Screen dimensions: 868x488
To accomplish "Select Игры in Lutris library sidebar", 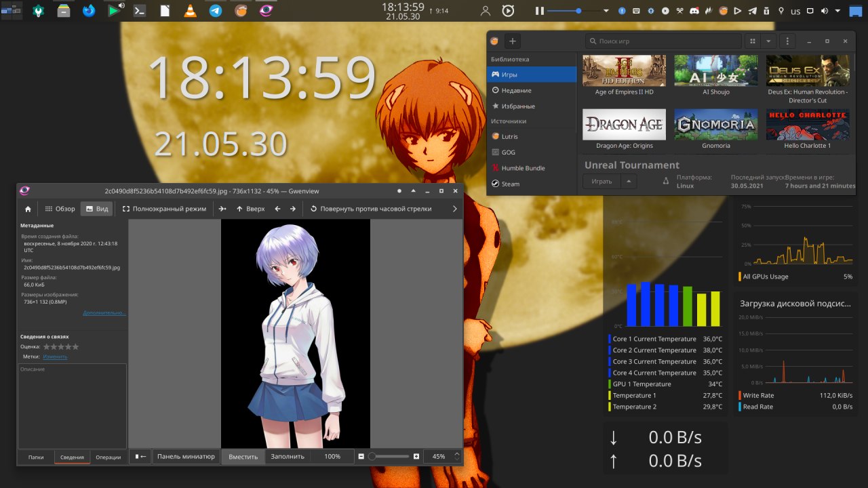I will pyautogui.click(x=532, y=74).
